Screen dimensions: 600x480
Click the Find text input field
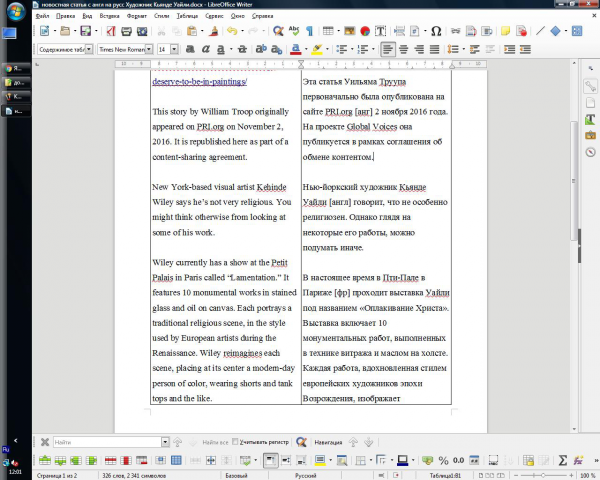tap(108, 442)
